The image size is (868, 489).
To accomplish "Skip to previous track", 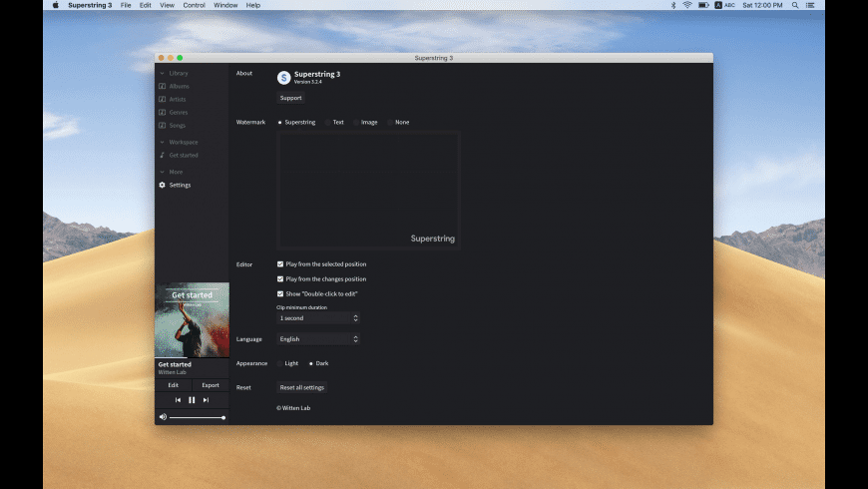I will pos(178,400).
